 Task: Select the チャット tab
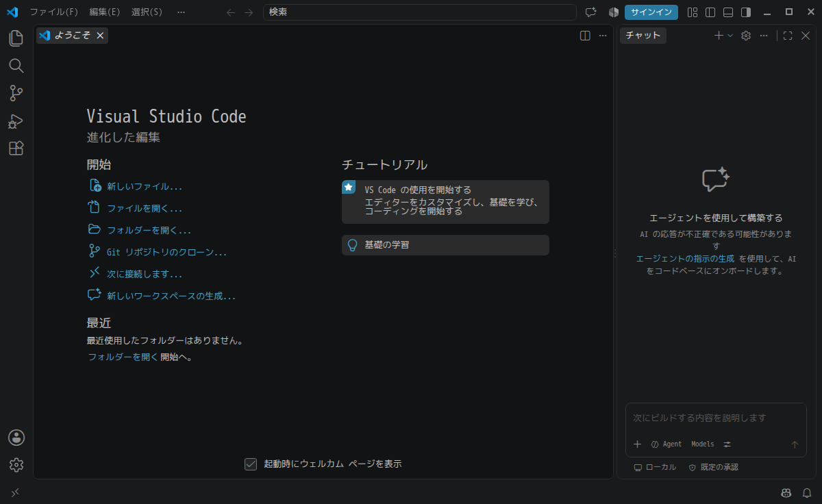point(643,36)
